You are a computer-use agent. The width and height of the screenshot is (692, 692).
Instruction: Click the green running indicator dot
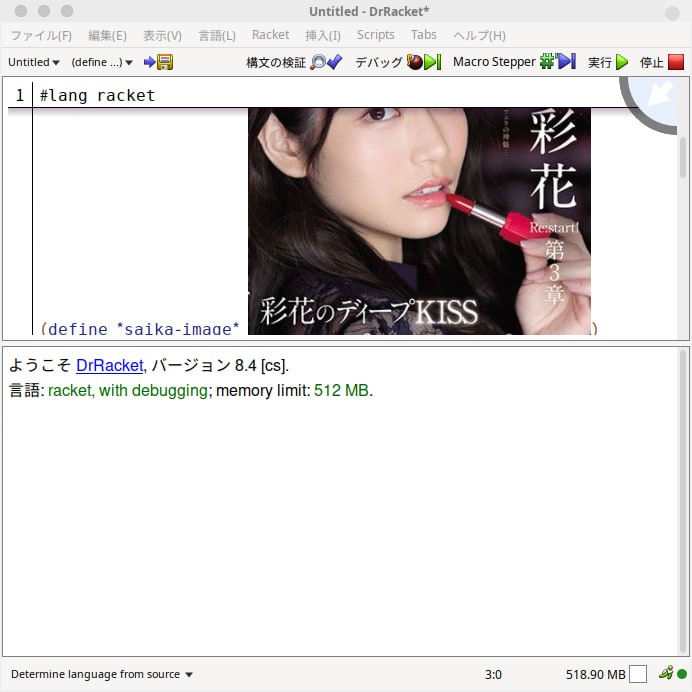click(682, 674)
